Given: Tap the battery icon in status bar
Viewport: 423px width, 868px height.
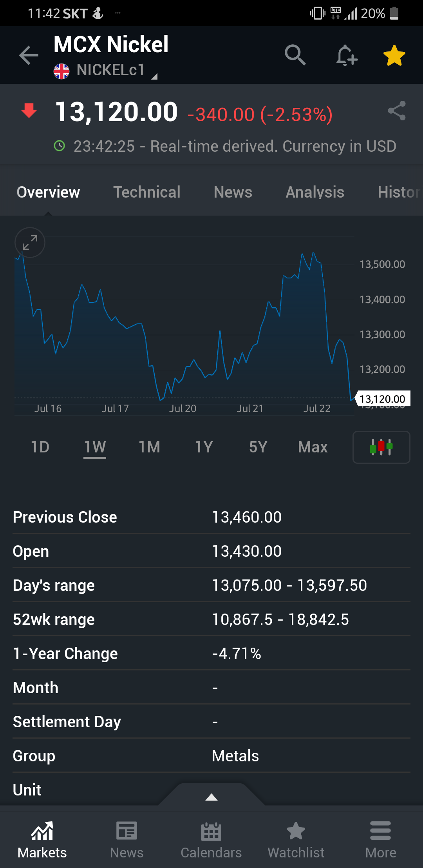Looking at the screenshot, I should (x=395, y=13).
